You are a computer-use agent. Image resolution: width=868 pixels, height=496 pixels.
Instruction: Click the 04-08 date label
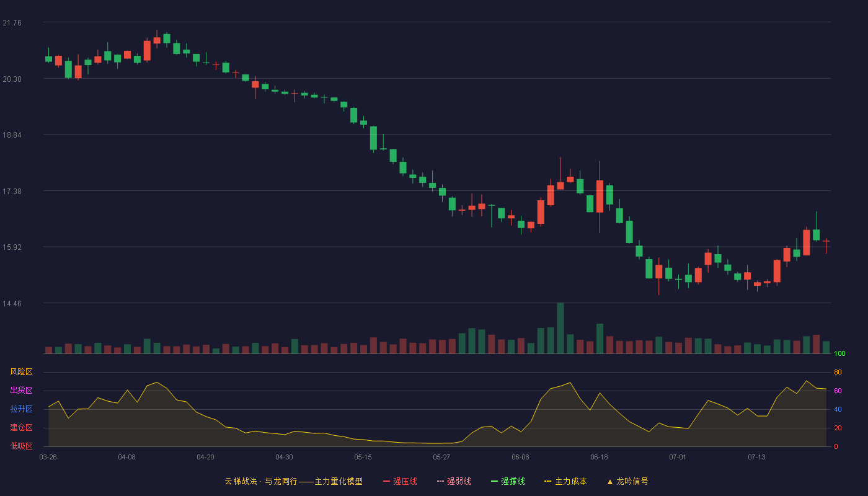pyautogui.click(x=126, y=457)
